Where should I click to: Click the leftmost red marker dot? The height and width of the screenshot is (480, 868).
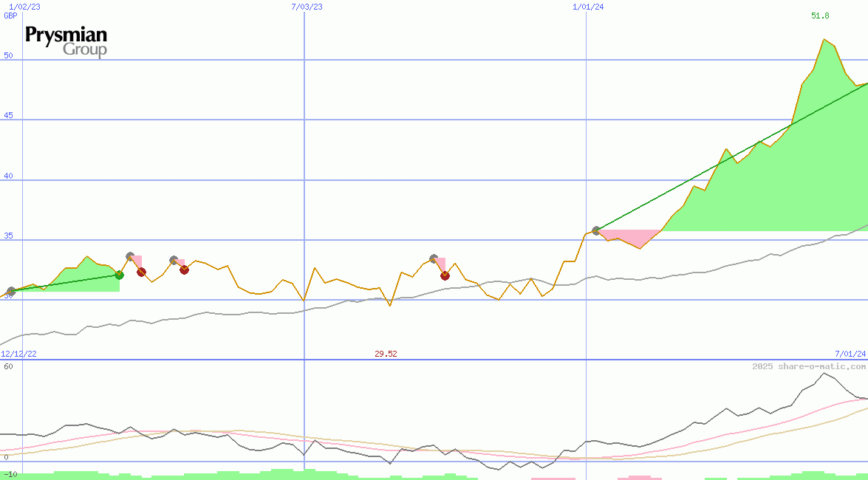[141, 272]
